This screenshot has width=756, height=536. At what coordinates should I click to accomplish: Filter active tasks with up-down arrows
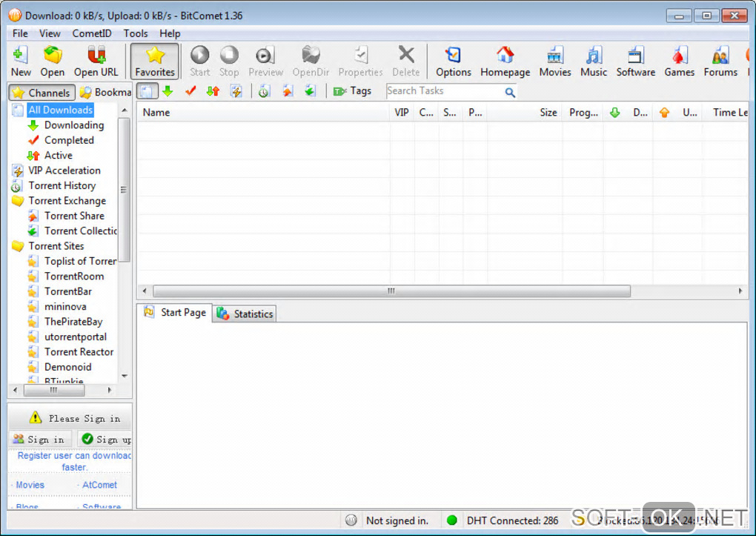pos(213,91)
